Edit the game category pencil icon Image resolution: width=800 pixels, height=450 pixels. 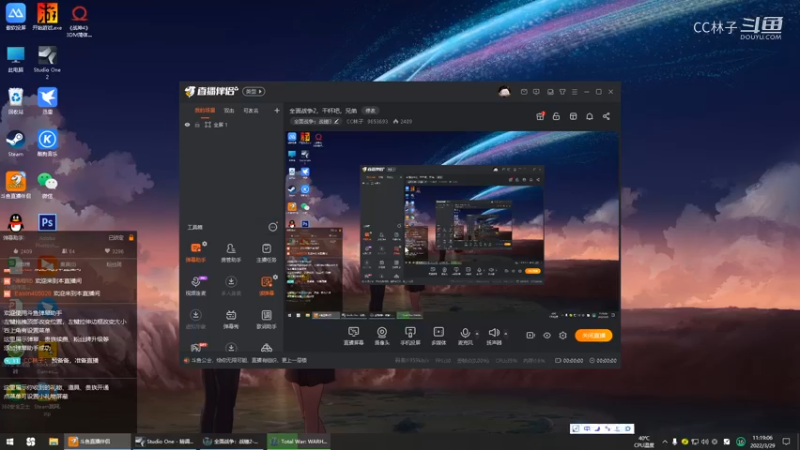336,121
